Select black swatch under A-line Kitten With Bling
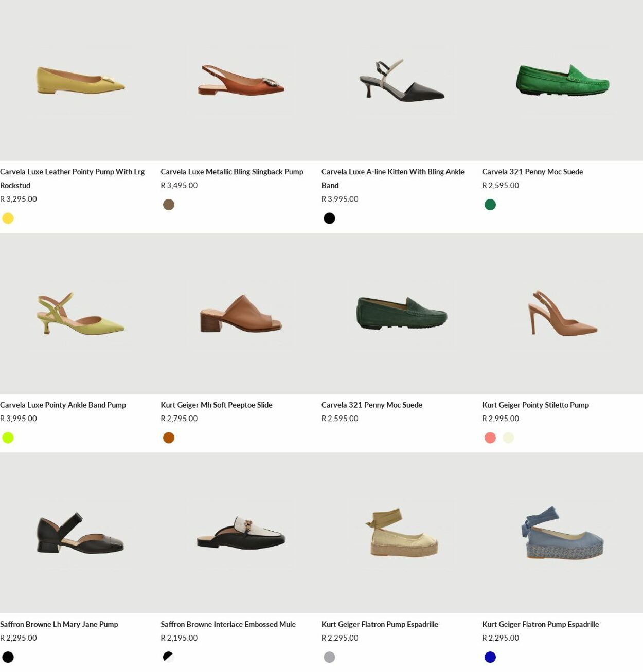 330,219
